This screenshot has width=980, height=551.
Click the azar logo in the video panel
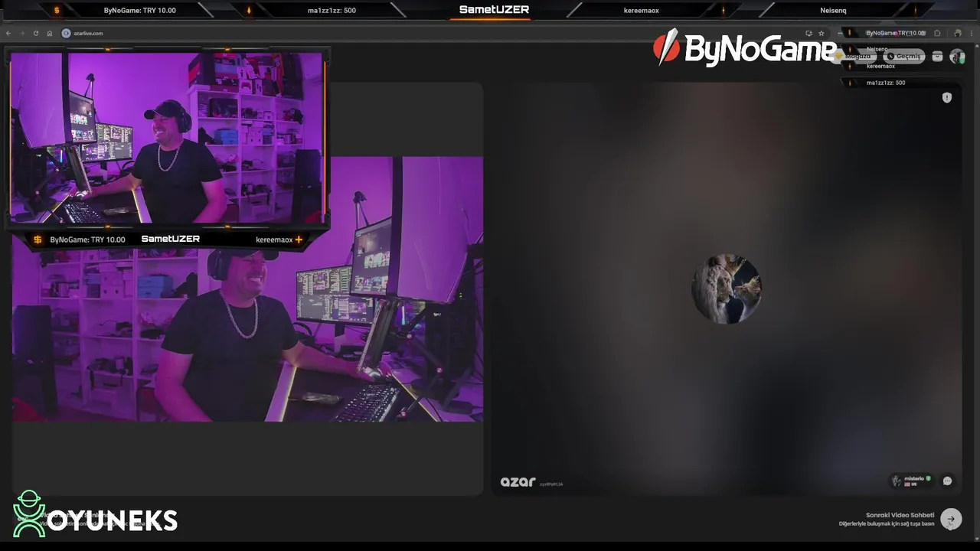coord(518,482)
